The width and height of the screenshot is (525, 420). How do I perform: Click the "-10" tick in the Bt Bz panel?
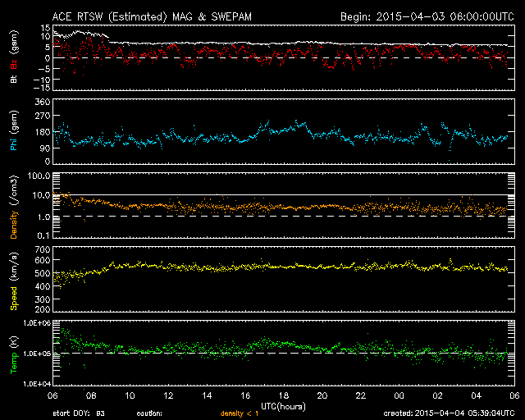pyautogui.click(x=42, y=80)
